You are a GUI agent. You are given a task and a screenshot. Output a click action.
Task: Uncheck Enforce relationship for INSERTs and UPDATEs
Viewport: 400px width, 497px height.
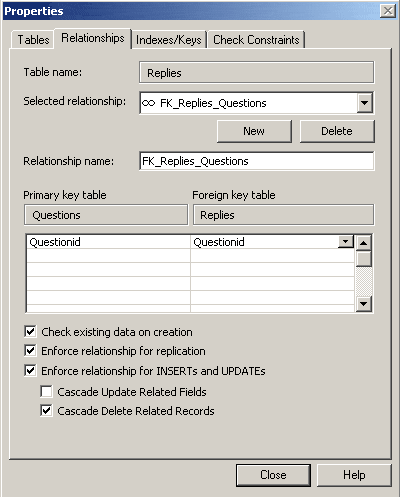[x=30, y=370]
